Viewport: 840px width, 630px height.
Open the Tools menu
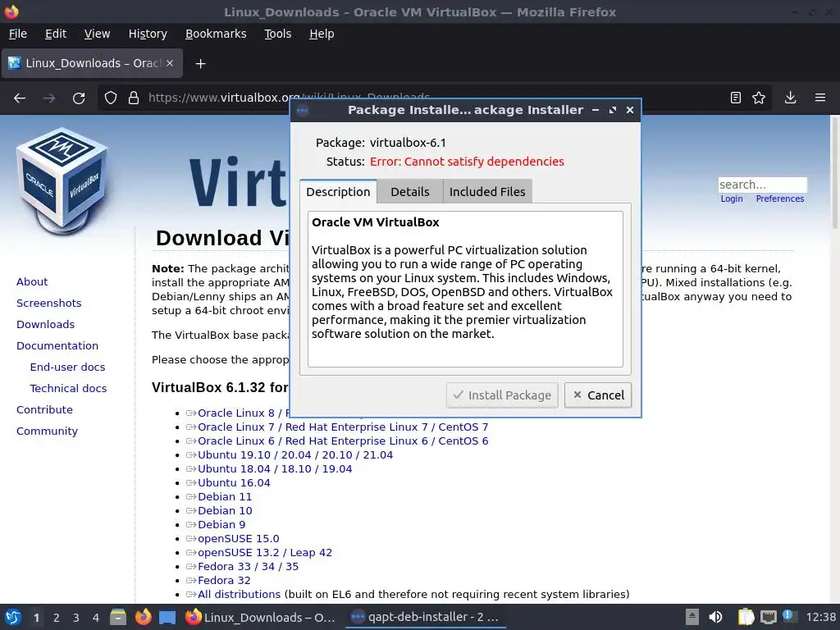pyautogui.click(x=277, y=34)
